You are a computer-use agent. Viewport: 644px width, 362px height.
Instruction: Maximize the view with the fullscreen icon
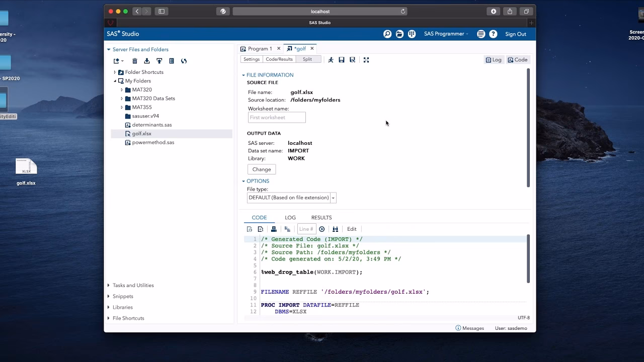[x=366, y=60]
